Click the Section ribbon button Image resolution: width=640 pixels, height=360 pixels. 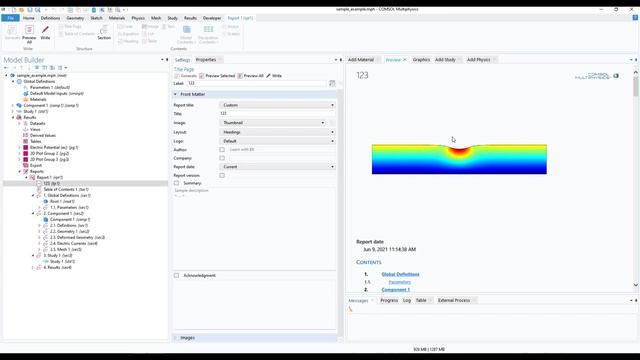click(104, 33)
